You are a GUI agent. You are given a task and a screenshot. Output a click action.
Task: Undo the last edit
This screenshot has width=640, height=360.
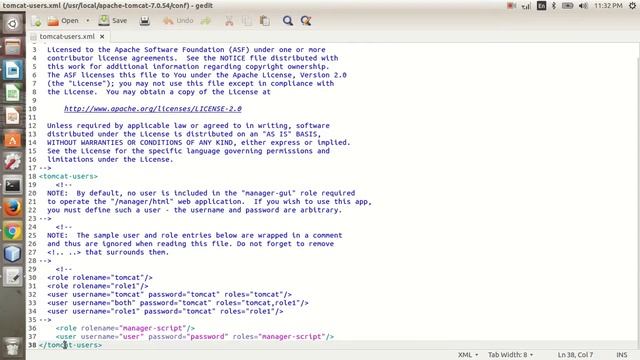pos(178,21)
